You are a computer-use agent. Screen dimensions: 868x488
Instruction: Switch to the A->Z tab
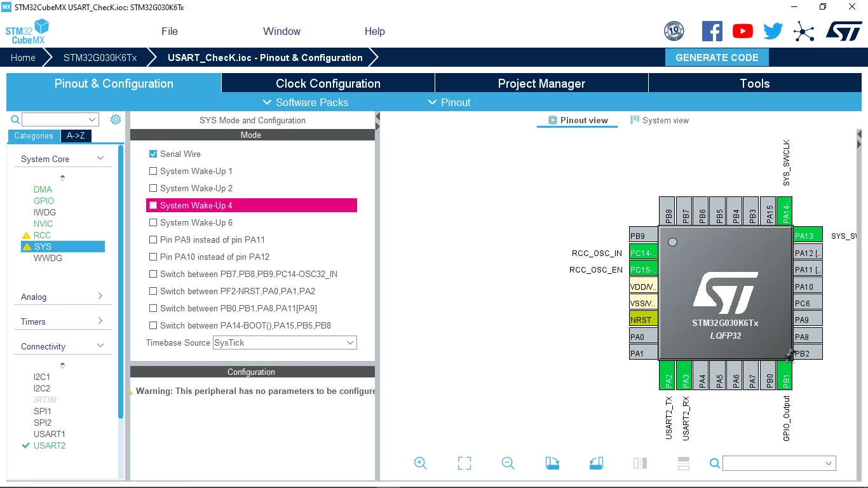click(76, 135)
